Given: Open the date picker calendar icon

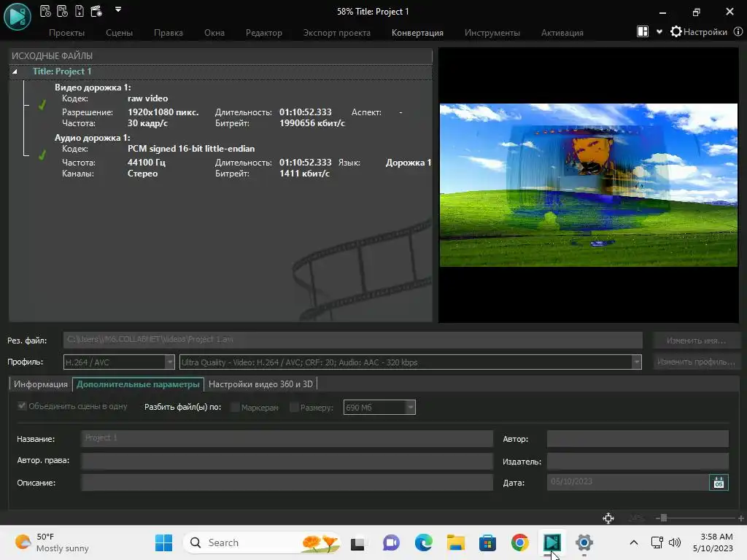Looking at the screenshot, I should click(719, 483).
